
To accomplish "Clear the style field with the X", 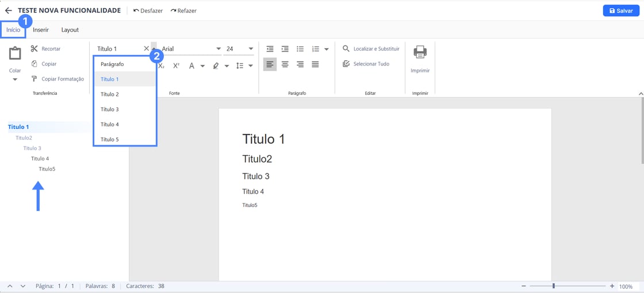I will 146,48.
